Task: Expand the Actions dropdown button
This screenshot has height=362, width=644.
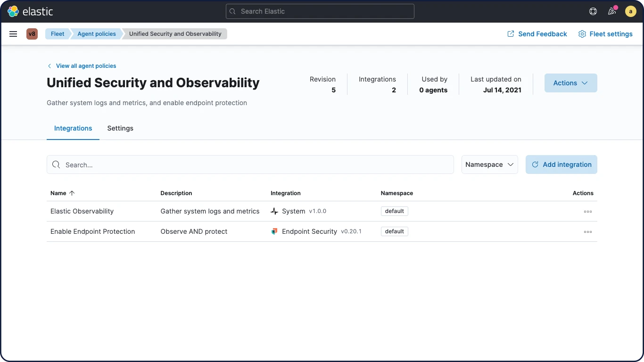Action: (570, 83)
